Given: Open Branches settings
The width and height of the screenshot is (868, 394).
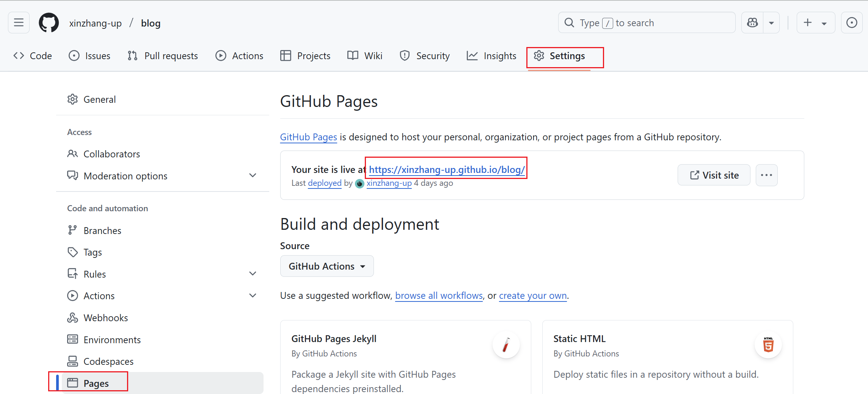Looking at the screenshot, I should pyautogui.click(x=163, y=231).
